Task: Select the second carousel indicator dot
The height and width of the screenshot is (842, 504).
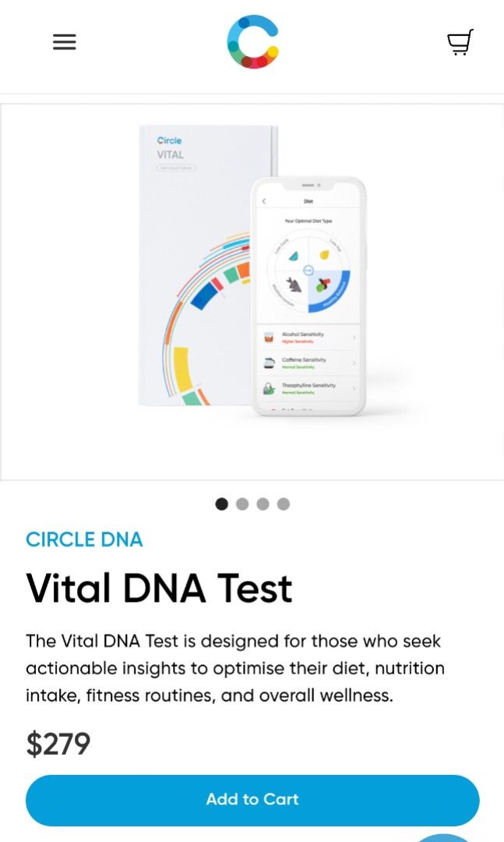Action: click(x=242, y=504)
